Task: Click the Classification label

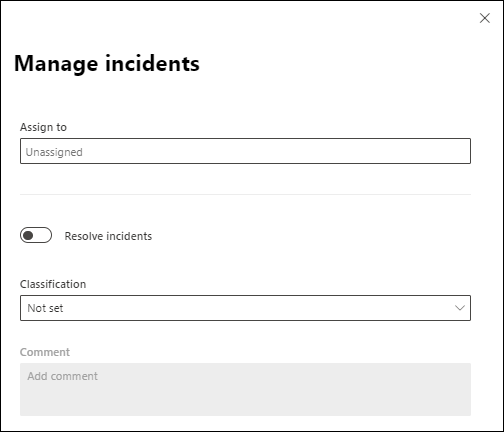Action: (x=53, y=284)
